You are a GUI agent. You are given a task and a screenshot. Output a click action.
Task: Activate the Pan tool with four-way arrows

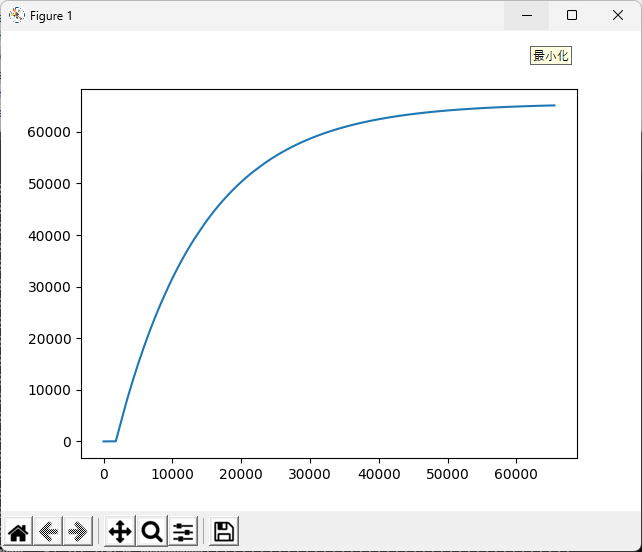(x=120, y=531)
